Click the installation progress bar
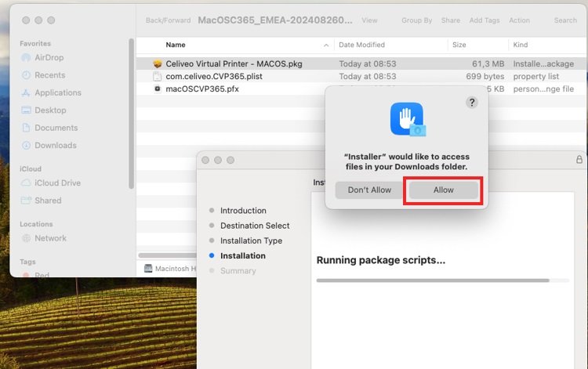This screenshot has height=369, width=588. click(x=442, y=280)
